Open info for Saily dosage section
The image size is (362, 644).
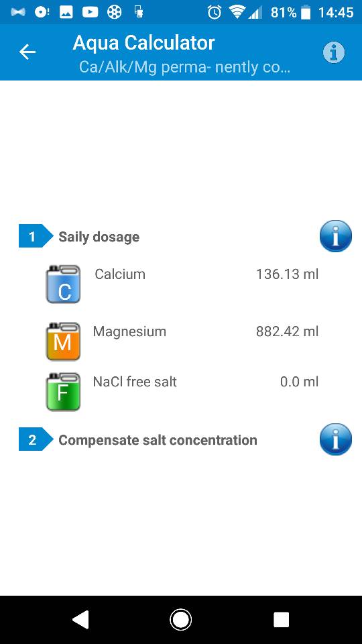335,236
